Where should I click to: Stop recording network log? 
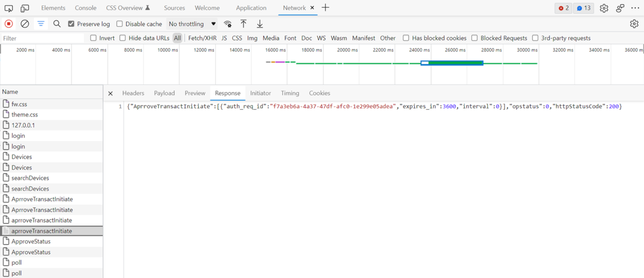point(9,24)
